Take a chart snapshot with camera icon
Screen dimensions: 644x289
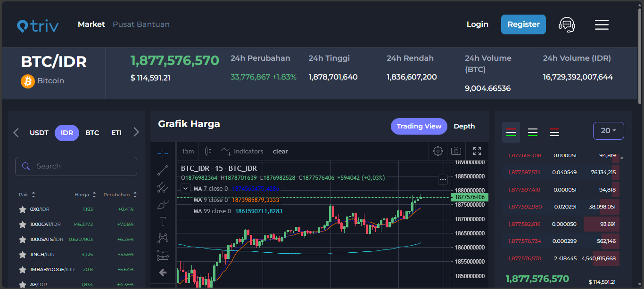point(456,151)
